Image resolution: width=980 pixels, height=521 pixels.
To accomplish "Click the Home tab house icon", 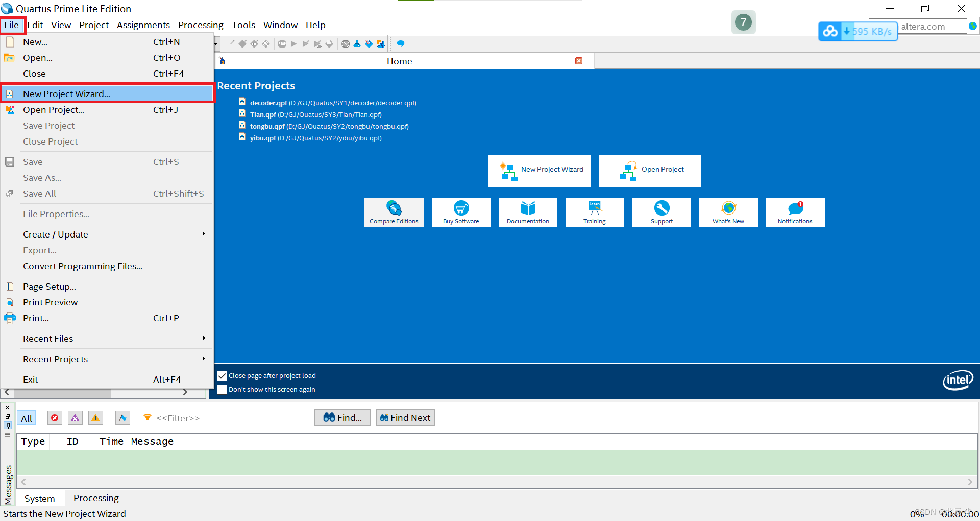I will pyautogui.click(x=223, y=61).
